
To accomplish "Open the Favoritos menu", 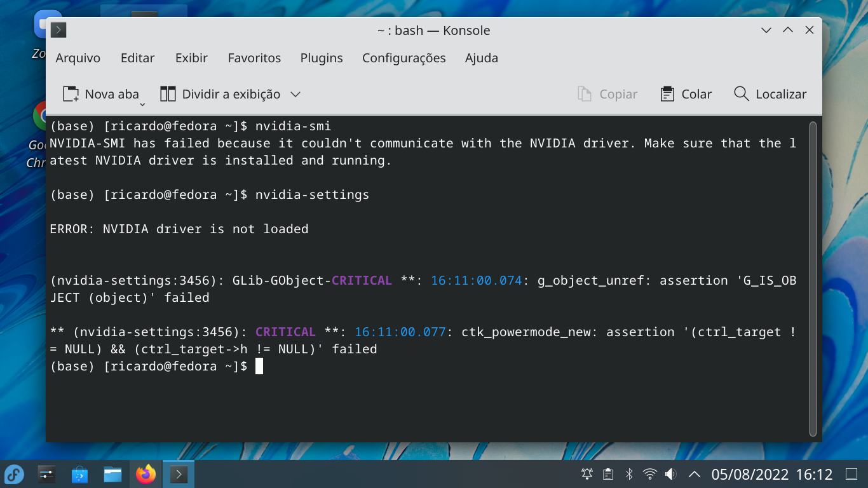I will point(254,58).
